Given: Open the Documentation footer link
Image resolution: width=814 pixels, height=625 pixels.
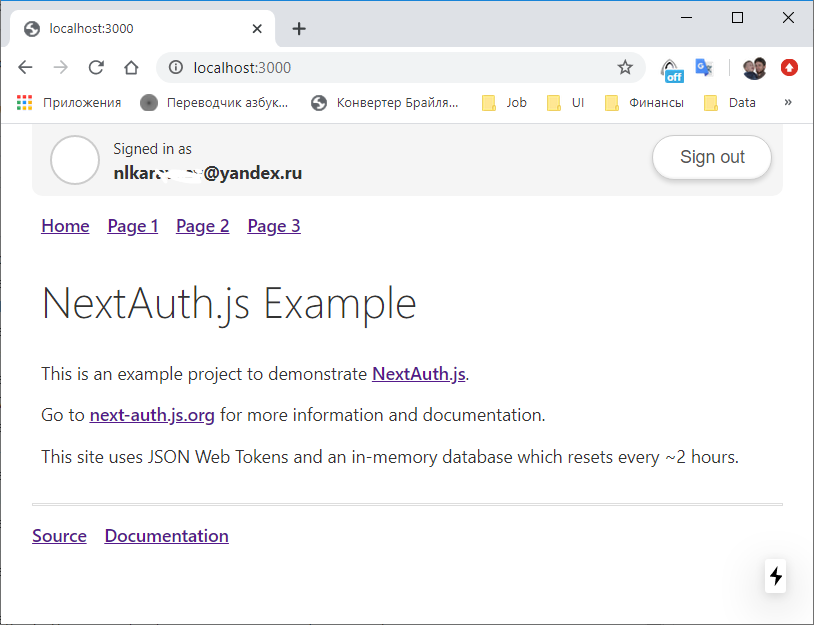Looking at the screenshot, I should point(167,536).
